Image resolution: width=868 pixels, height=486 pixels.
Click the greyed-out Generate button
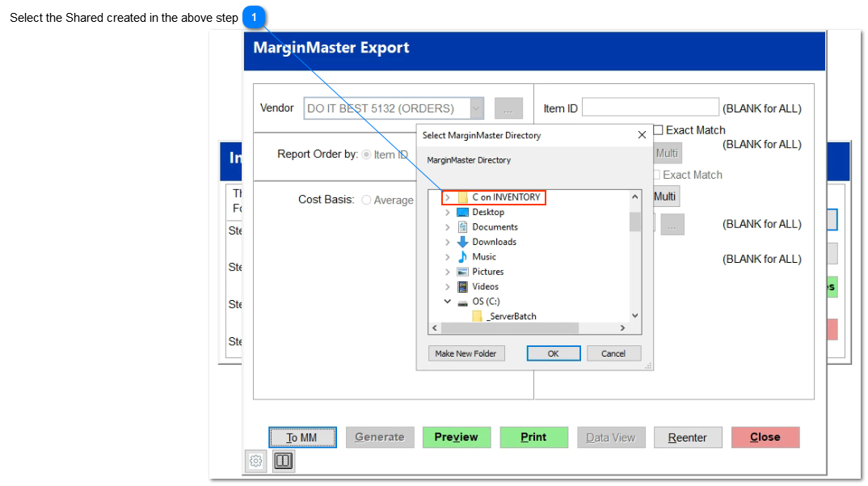click(380, 437)
